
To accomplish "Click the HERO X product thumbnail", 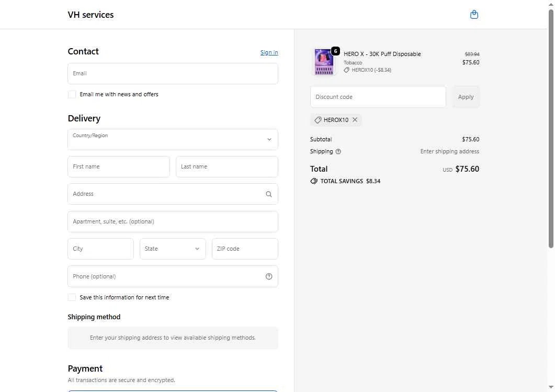I will click(x=324, y=62).
